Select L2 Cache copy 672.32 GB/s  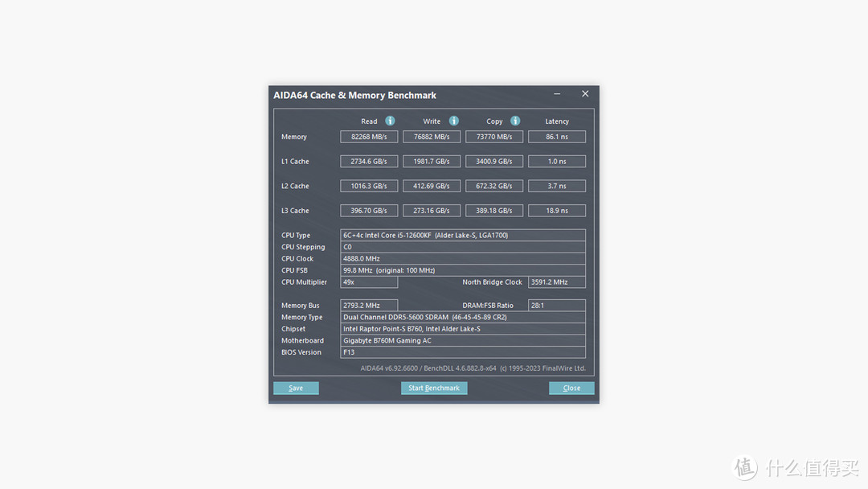click(x=494, y=186)
